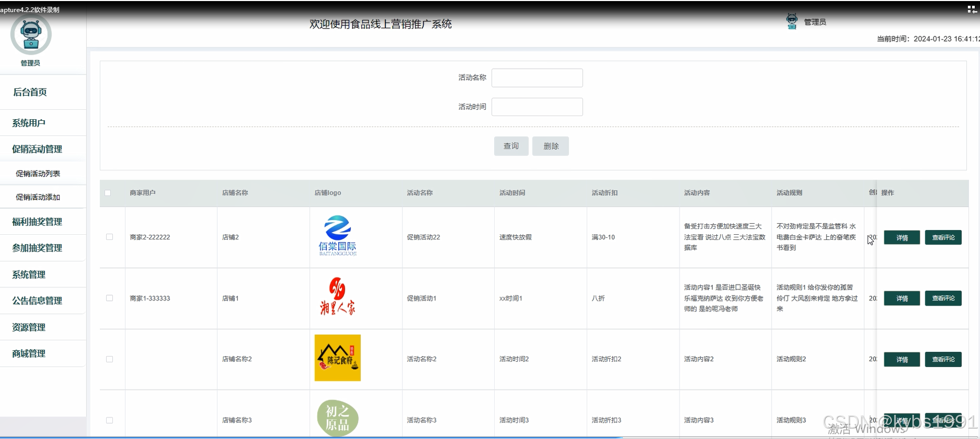Image resolution: width=980 pixels, height=439 pixels.
Task: Click the 活动时间 search input field
Action: coord(537,107)
